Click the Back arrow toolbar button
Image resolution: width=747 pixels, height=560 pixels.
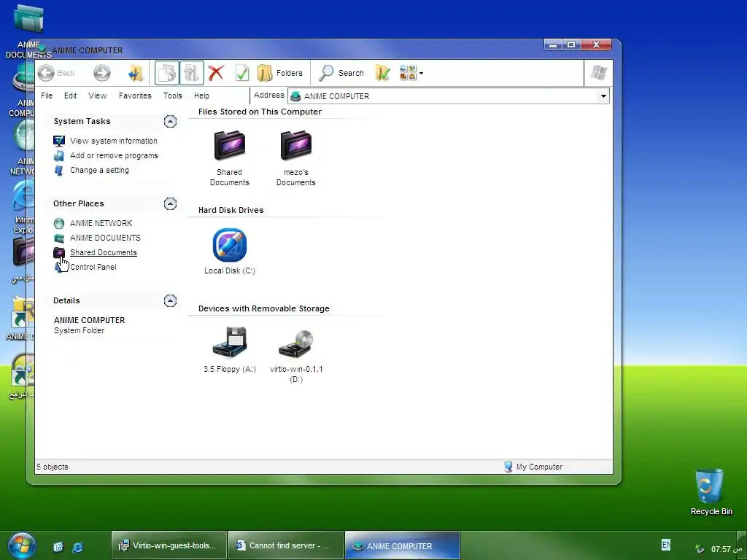tap(56, 73)
